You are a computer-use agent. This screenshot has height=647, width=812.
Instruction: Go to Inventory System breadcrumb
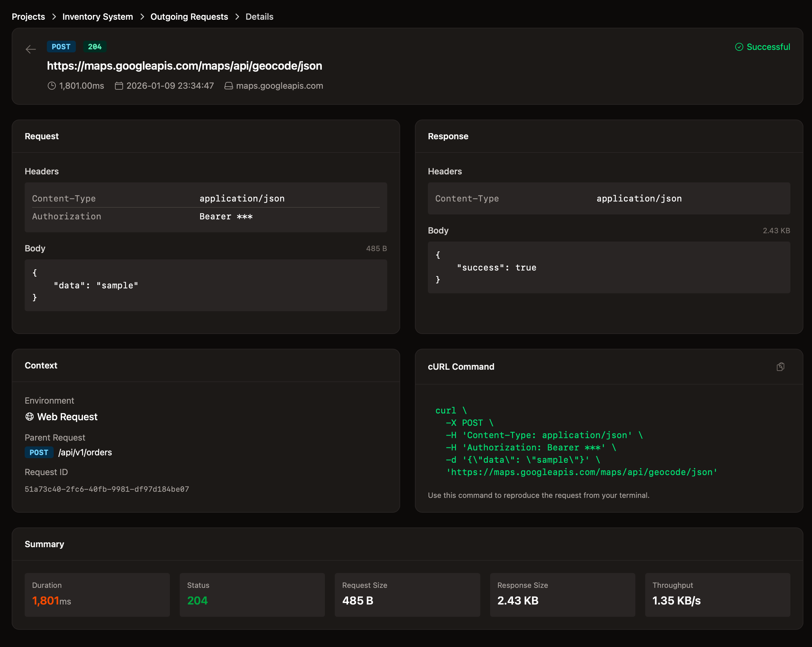pyautogui.click(x=97, y=17)
